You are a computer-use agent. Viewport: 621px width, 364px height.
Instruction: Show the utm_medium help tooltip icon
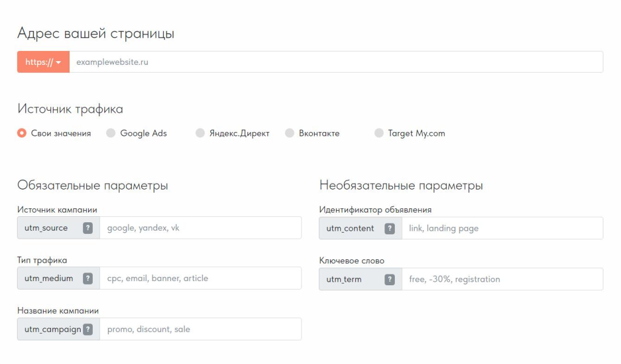[x=88, y=278]
